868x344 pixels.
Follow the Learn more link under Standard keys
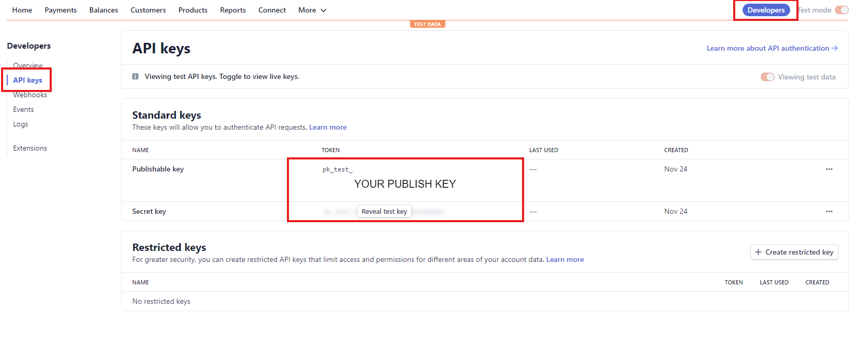[x=328, y=127]
